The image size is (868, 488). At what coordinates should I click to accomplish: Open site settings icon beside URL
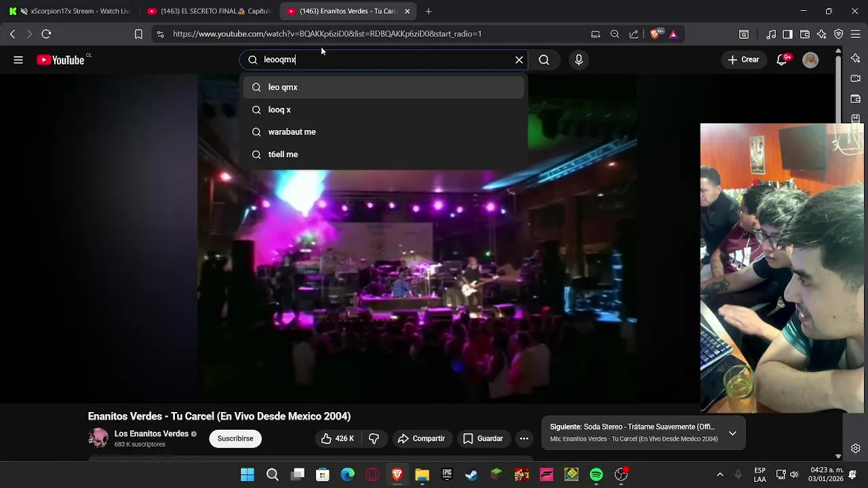tap(160, 34)
